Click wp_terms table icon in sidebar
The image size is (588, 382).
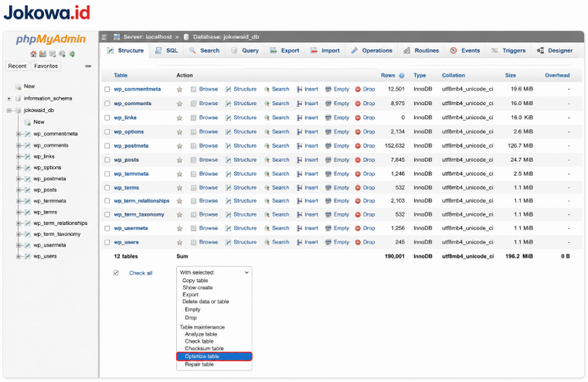pos(28,213)
